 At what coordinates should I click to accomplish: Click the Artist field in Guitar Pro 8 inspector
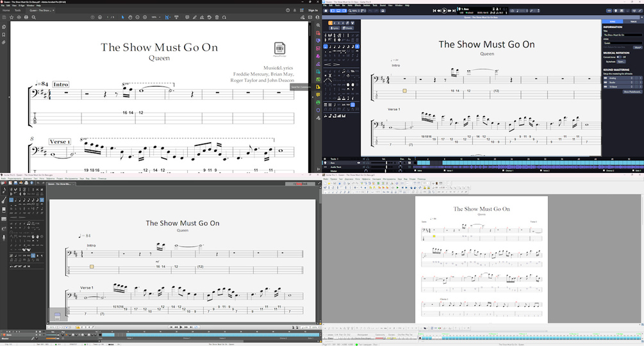click(x=622, y=43)
